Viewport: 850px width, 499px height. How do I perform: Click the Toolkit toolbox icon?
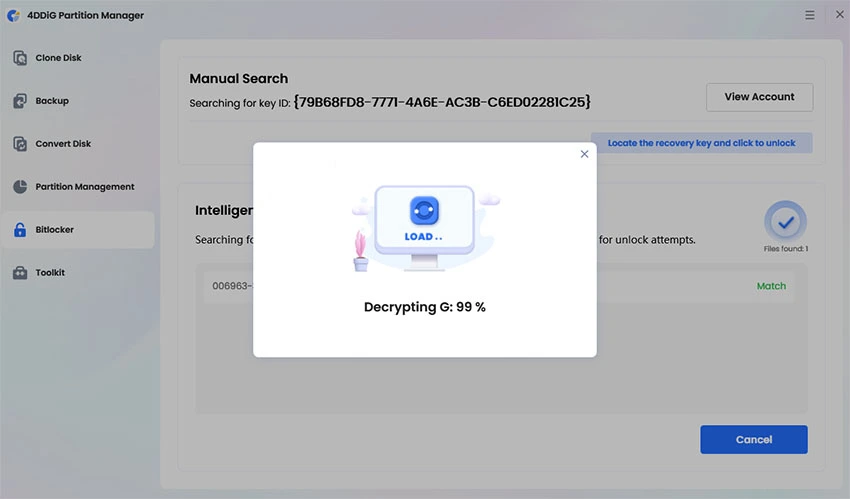20,273
